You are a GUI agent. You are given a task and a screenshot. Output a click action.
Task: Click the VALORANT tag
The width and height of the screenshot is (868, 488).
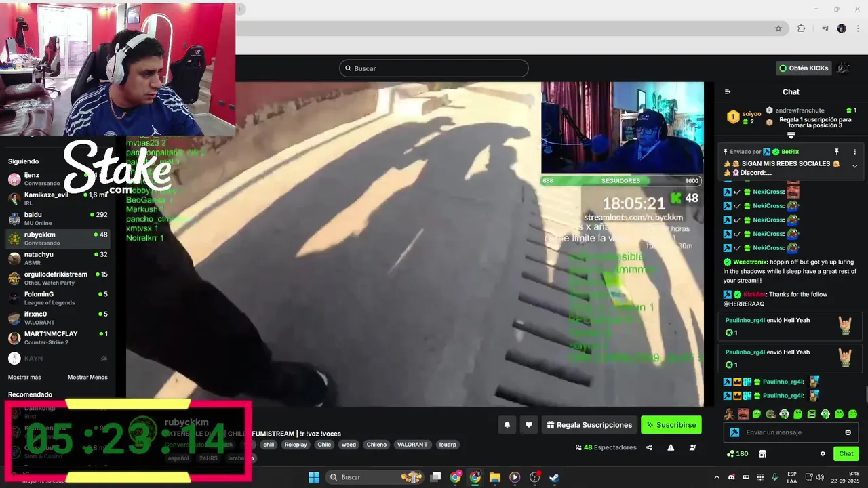(412, 445)
